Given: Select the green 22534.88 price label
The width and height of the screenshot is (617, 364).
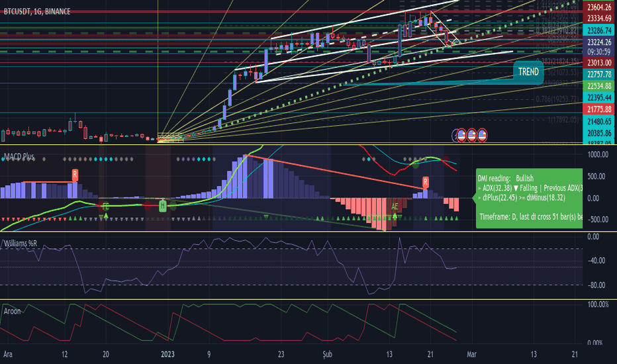Looking at the screenshot, I should tap(599, 86).
